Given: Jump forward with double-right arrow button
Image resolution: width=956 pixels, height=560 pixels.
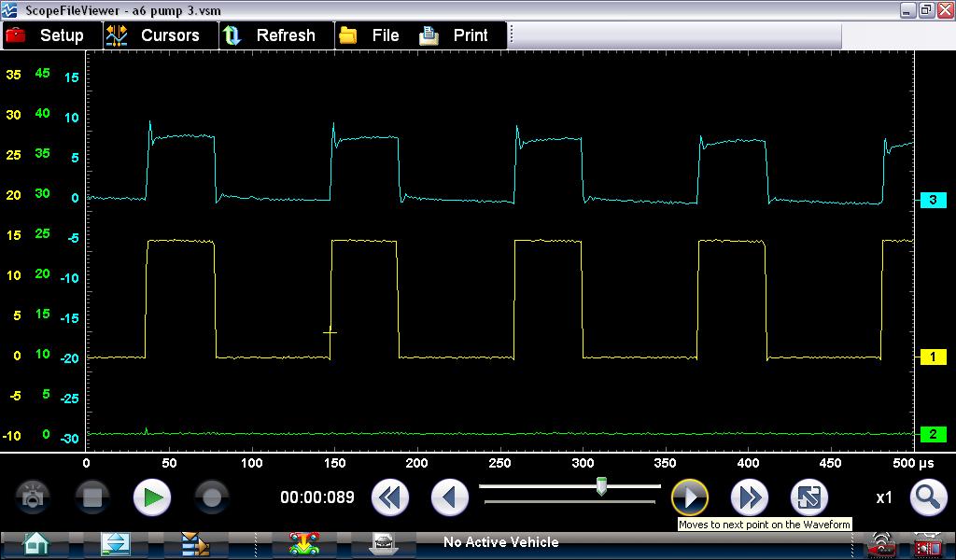Looking at the screenshot, I should click(750, 497).
